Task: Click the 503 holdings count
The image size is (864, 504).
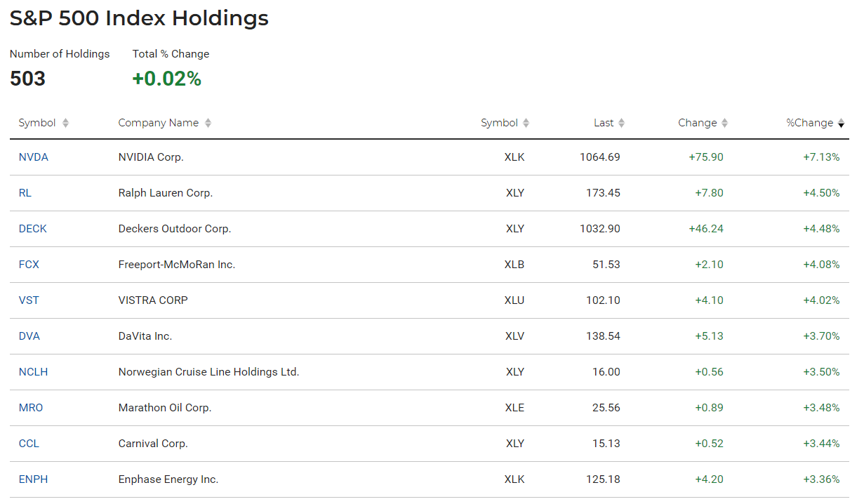Action: coord(27,79)
